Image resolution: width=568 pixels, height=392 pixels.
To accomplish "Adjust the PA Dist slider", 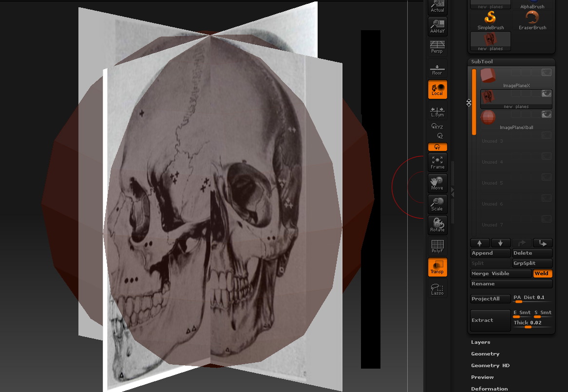I will pyautogui.click(x=532, y=299).
